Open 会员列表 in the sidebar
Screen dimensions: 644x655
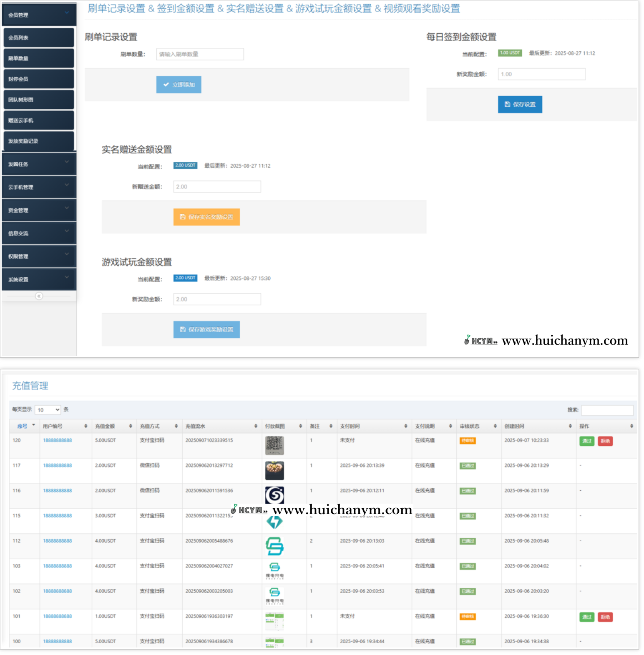coord(39,38)
